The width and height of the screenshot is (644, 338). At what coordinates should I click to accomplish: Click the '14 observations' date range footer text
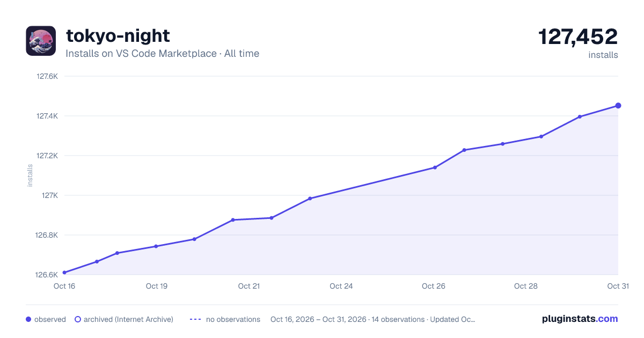pyautogui.click(x=373, y=319)
